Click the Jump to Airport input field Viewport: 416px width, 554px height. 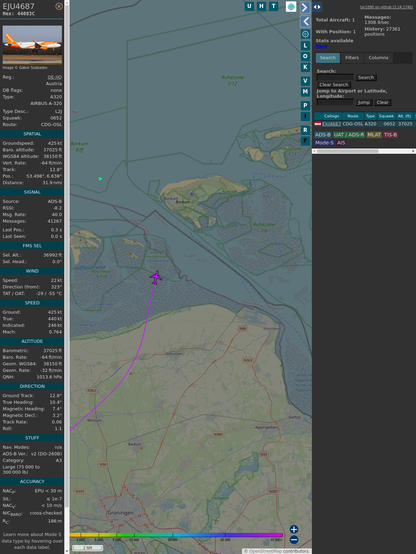(x=335, y=102)
